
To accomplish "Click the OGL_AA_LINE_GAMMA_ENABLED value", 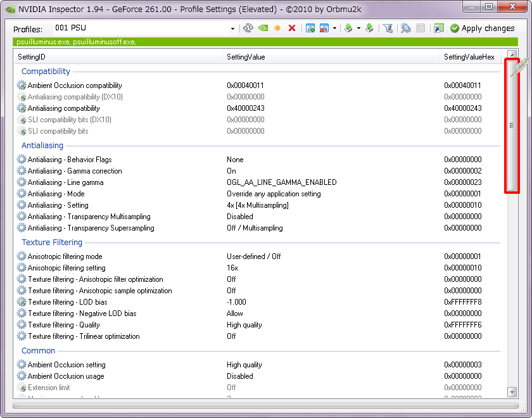I will tap(282, 182).
